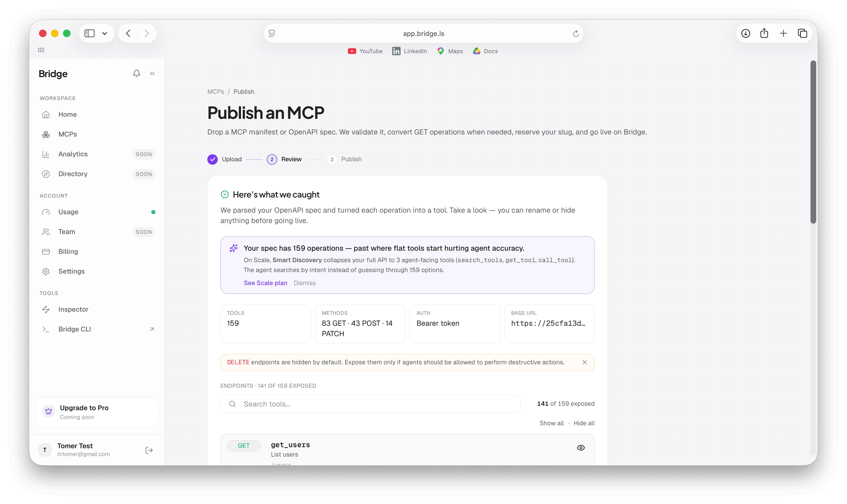The height and width of the screenshot is (504, 847).
Task: Click the Tomer Test avatar
Action: [45, 450]
